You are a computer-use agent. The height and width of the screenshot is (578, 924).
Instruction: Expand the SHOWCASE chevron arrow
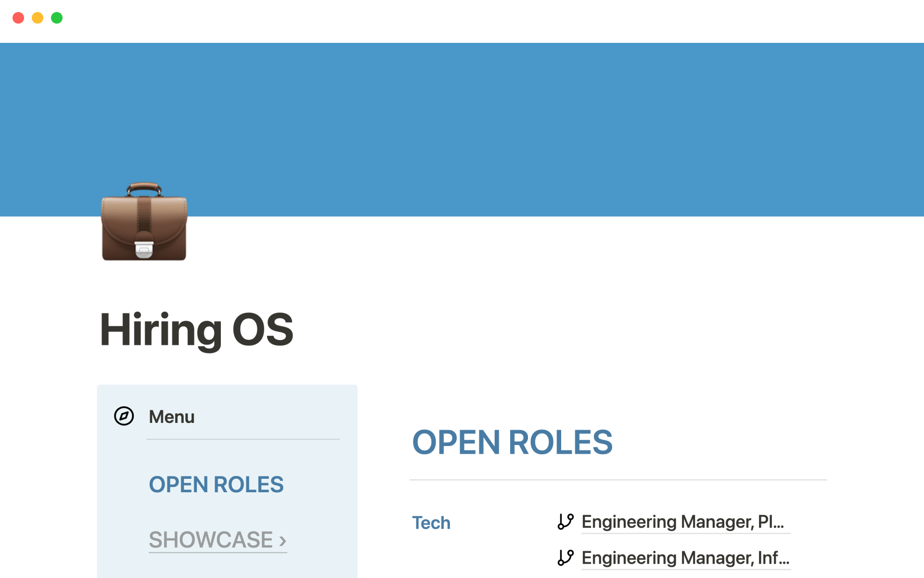pos(283,540)
